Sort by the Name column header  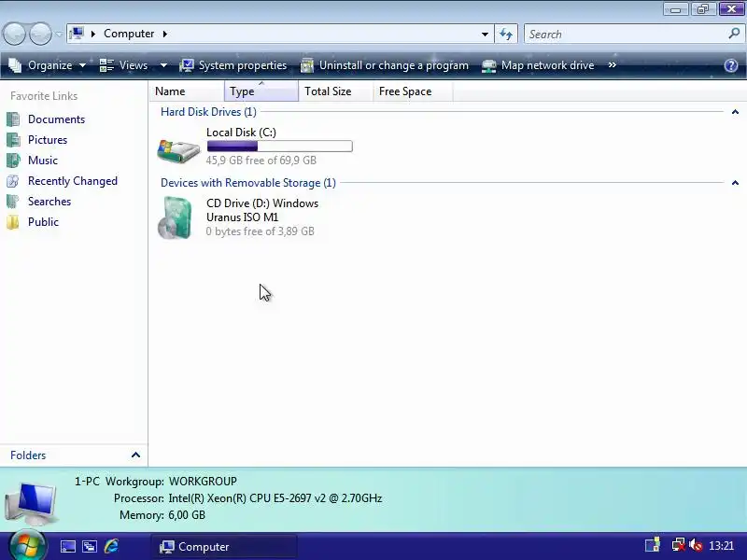[187, 91]
